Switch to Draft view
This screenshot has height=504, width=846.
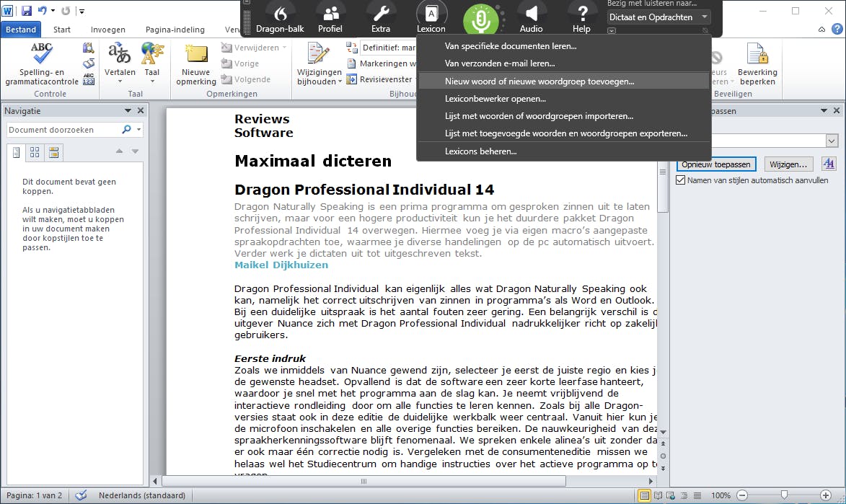[x=697, y=495]
